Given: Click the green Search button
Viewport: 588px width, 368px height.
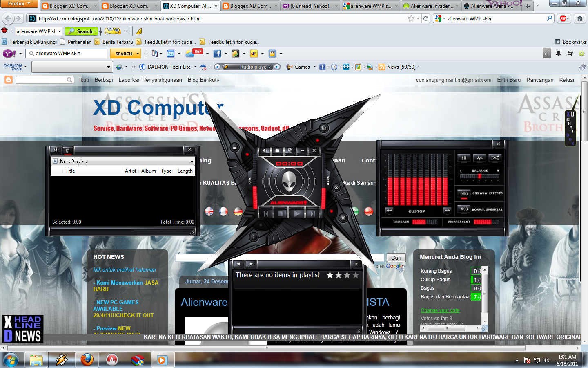Looking at the screenshot, I should click(82, 31).
